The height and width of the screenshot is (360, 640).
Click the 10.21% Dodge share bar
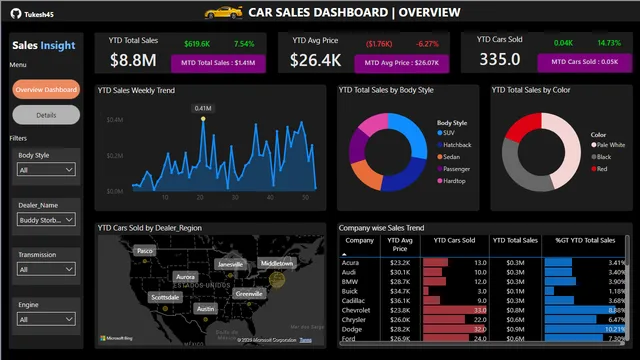tap(584, 329)
